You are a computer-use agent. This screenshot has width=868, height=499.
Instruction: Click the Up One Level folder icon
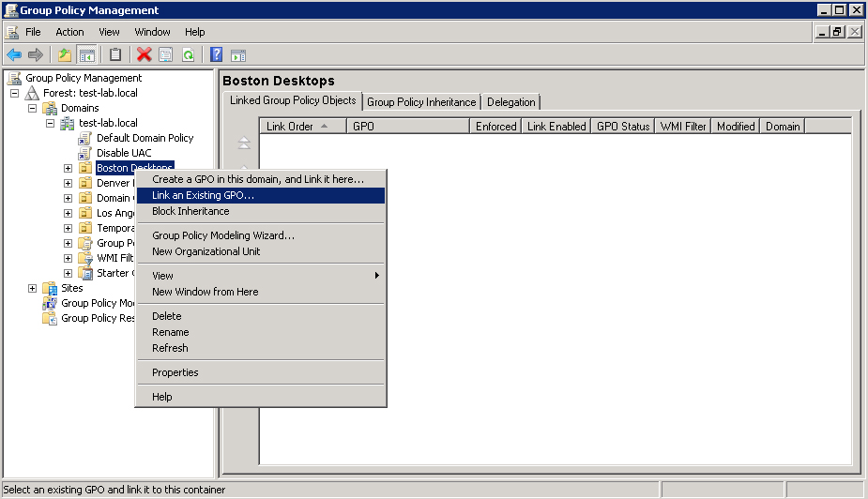65,54
